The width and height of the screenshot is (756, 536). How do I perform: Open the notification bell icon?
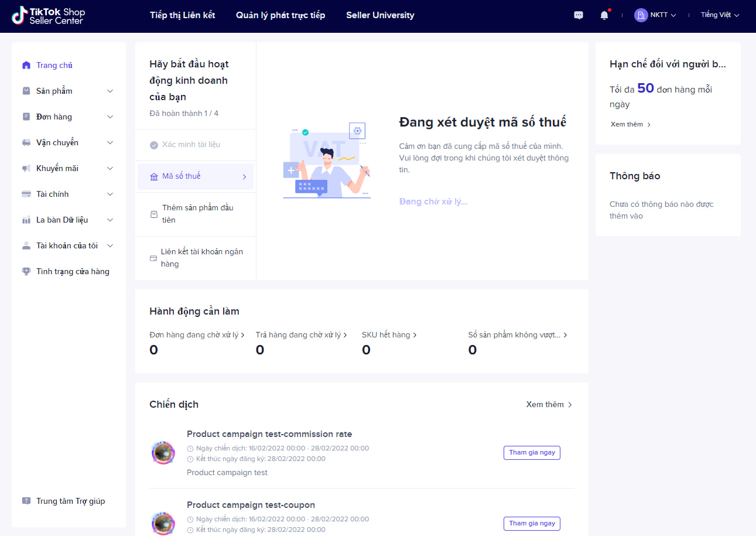point(604,15)
